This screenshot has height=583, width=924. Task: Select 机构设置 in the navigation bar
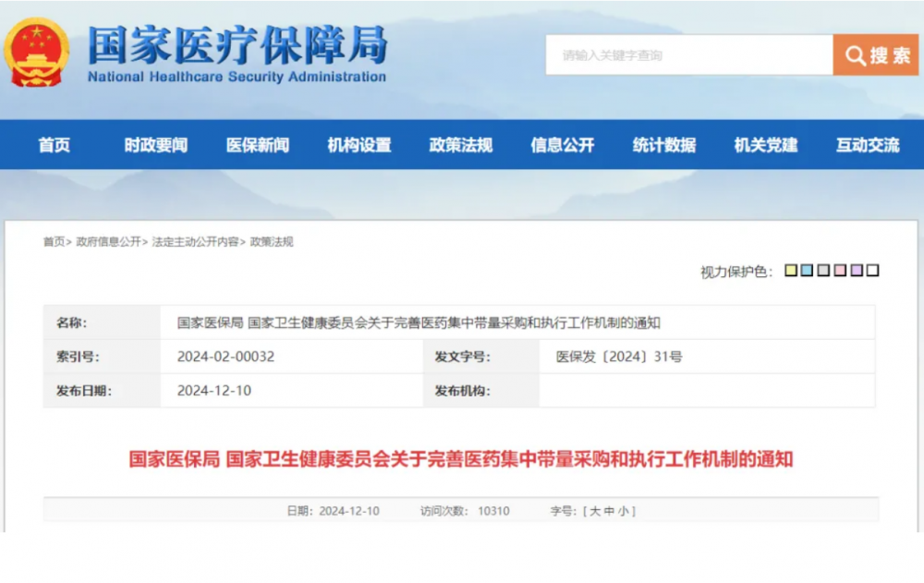click(x=359, y=145)
